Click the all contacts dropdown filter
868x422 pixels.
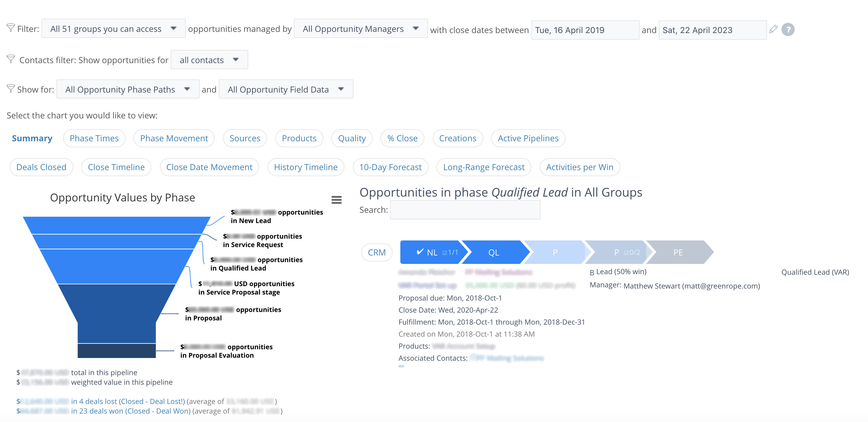(209, 59)
